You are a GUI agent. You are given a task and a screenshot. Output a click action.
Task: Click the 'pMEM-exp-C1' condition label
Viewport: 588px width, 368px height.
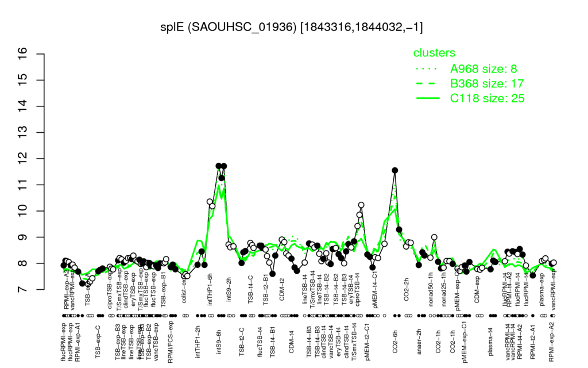tap(465, 342)
